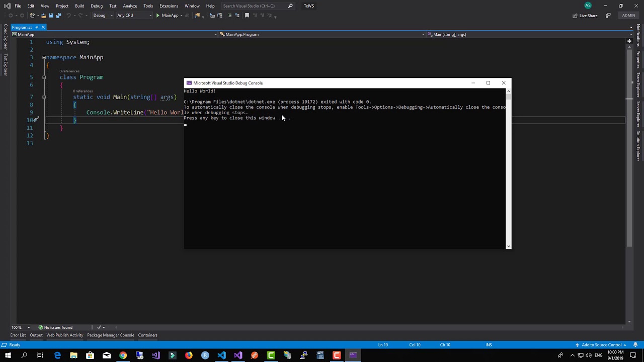Image resolution: width=644 pixels, height=362 pixels.
Task: Open Visual Studio Code from the taskbar
Action: click(221, 355)
